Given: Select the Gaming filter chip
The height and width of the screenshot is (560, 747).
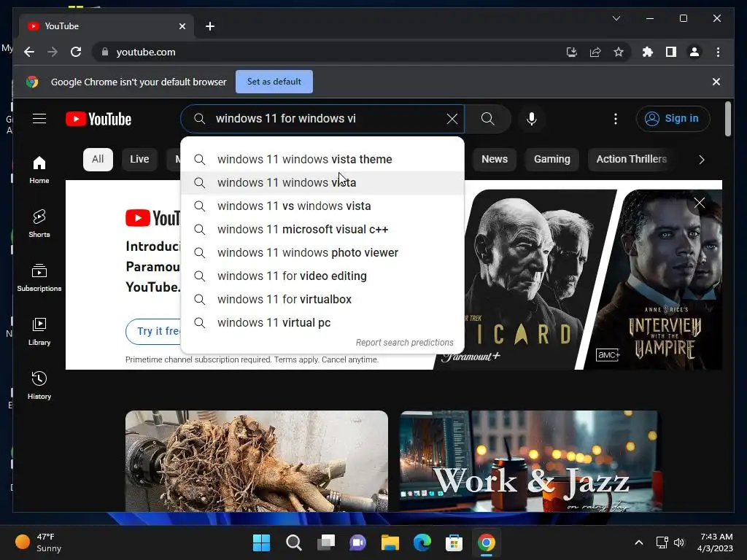Looking at the screenshot, I should coord(552,159).
